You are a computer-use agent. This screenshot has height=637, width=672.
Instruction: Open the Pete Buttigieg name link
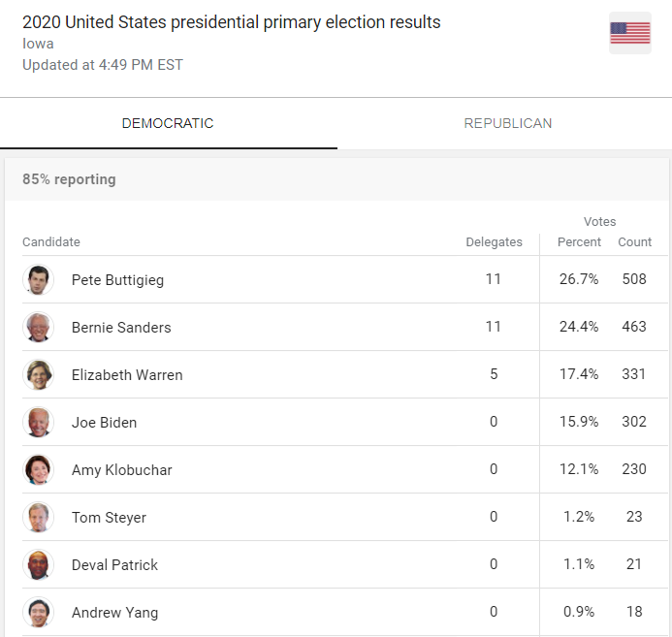click(x=117, y=280)
